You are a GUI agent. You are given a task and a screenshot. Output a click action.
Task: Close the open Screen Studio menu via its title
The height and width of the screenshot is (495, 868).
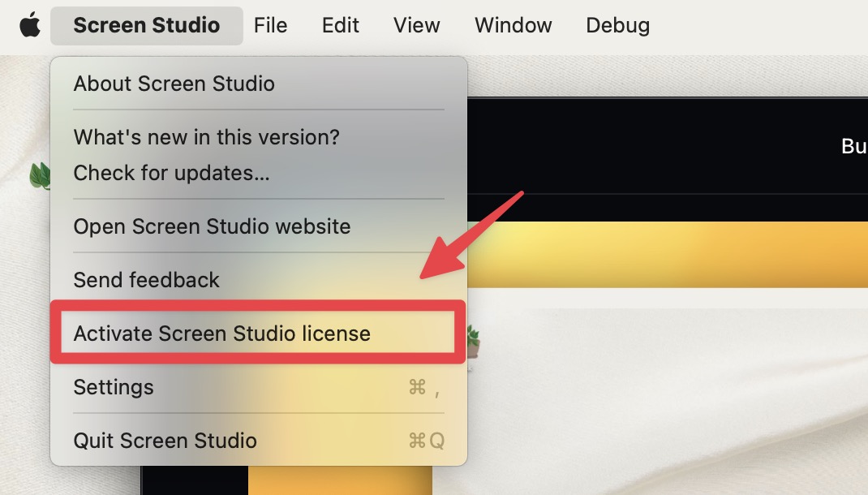point(147,25)
